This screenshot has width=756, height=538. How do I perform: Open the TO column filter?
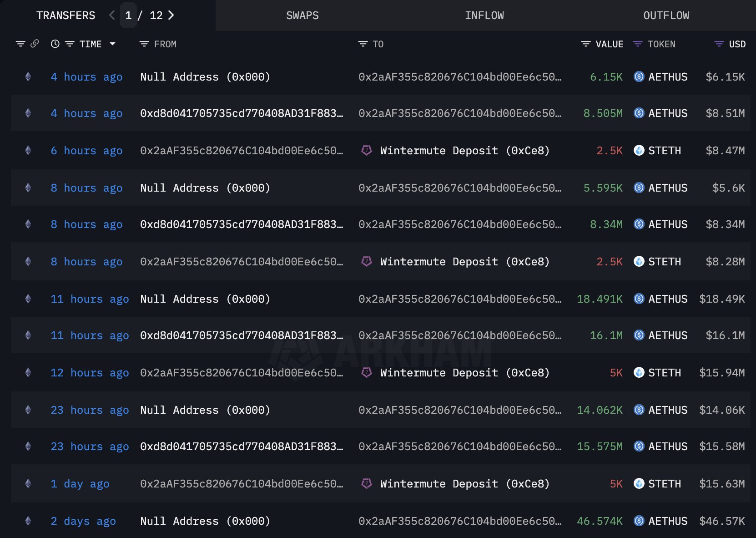pos(363,44)
